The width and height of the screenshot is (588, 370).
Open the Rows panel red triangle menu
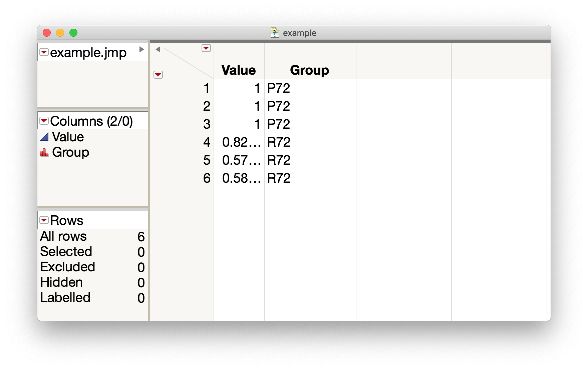[43, 220]
